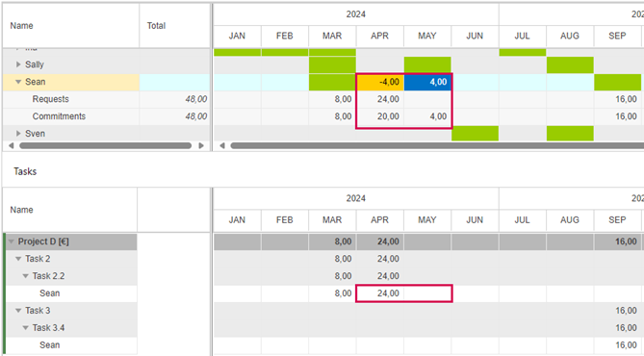Click left arrow of resource timeline scrollbar
The height and width of the screenshot is (356, 644).
click(222, 145)
